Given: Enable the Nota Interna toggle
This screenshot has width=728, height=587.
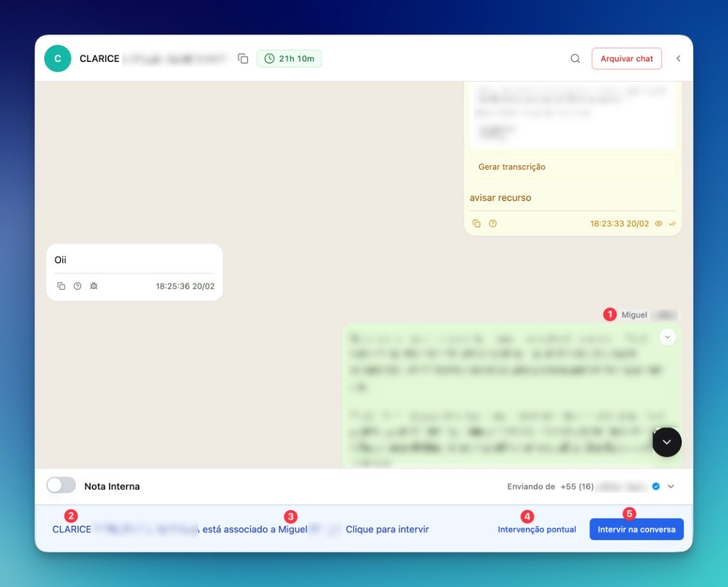Looking at the screenshot, I should click(x=61, y=485).
